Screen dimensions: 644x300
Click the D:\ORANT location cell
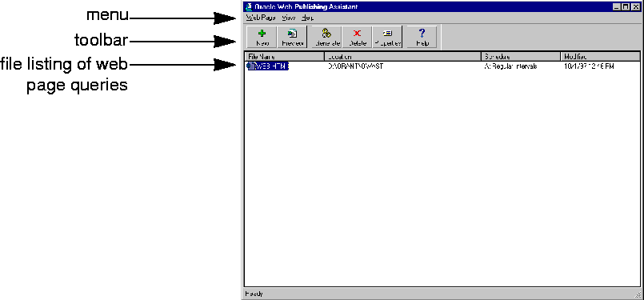[356, 66]
